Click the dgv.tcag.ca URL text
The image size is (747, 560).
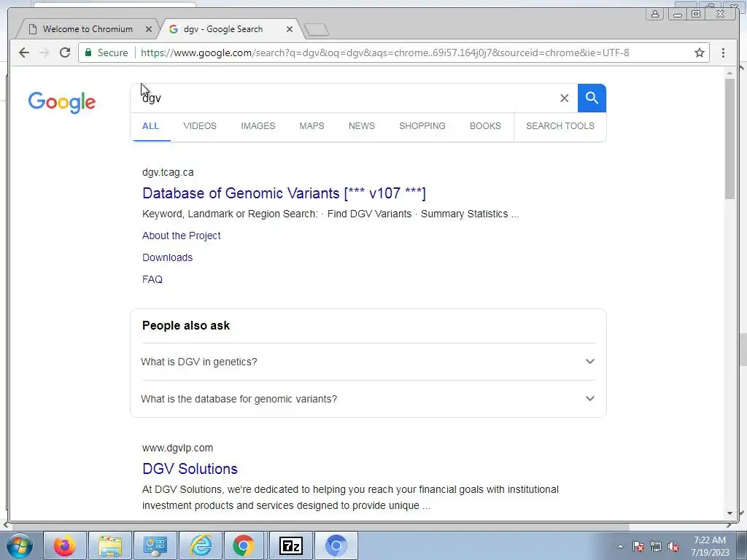click(168, 172)
